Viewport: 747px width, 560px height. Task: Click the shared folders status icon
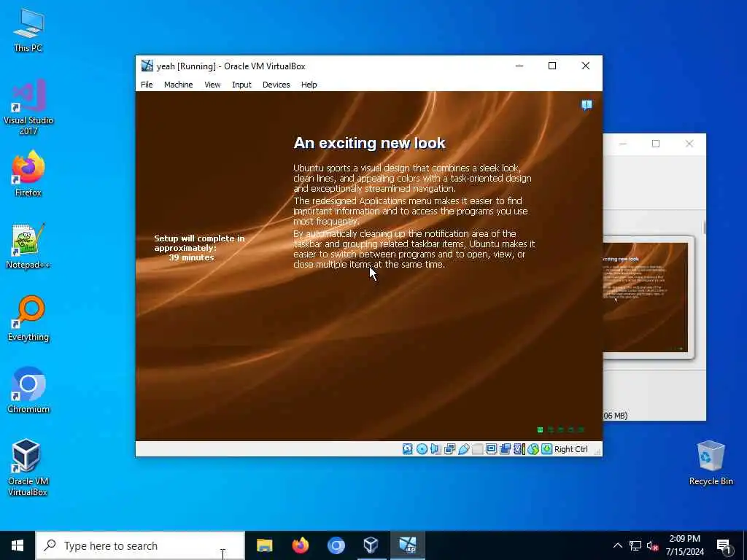pos(477,449)
